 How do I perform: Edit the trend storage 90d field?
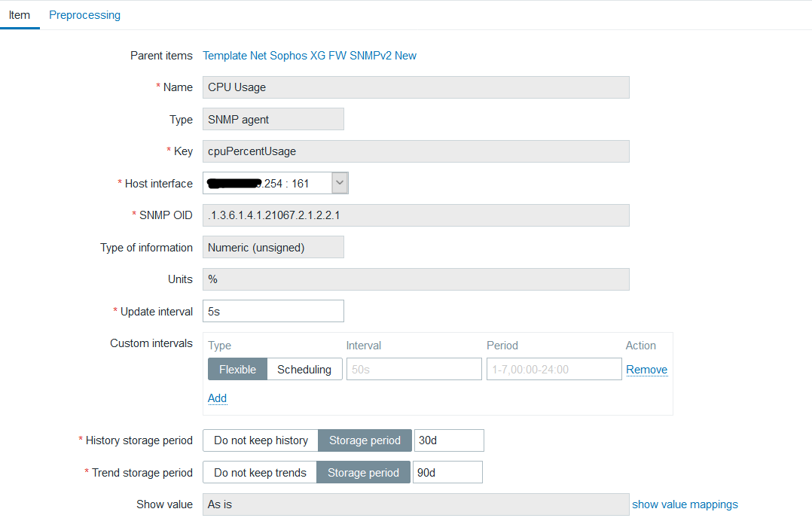pyautogui.click(x=447, y=473)
